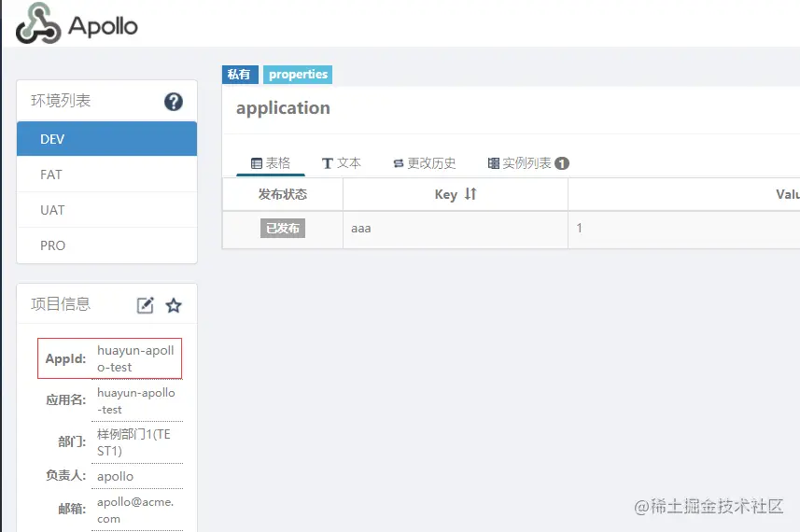Open the 更改历史 tab
Viewport: 800px width, 532px height.
(x=425, y=163)
